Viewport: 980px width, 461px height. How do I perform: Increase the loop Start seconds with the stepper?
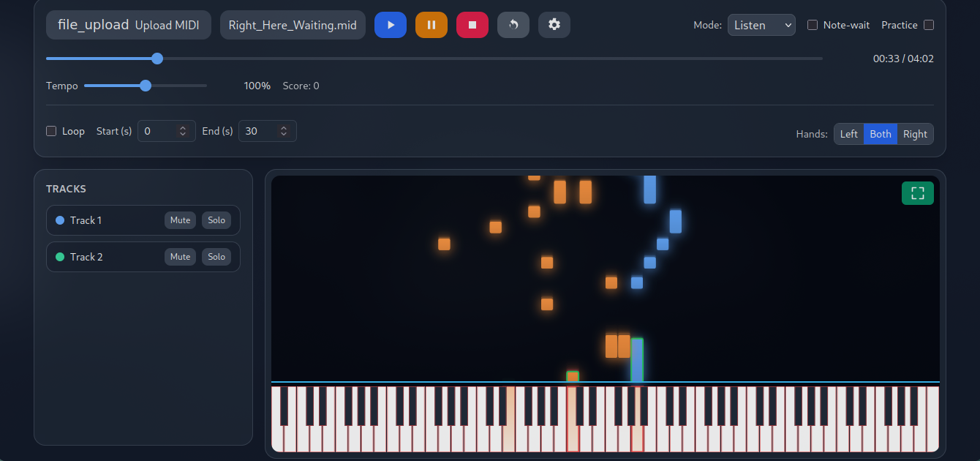(x=182, y=127)
